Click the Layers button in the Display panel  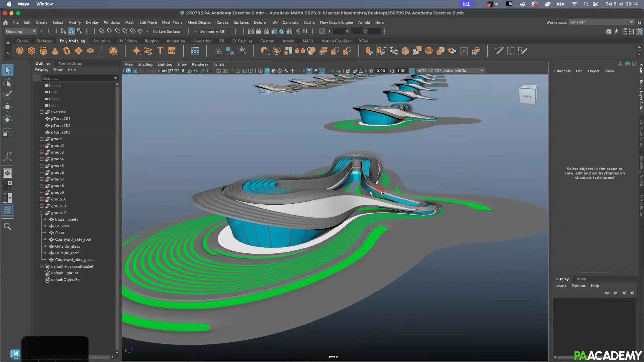pos(560,286)
